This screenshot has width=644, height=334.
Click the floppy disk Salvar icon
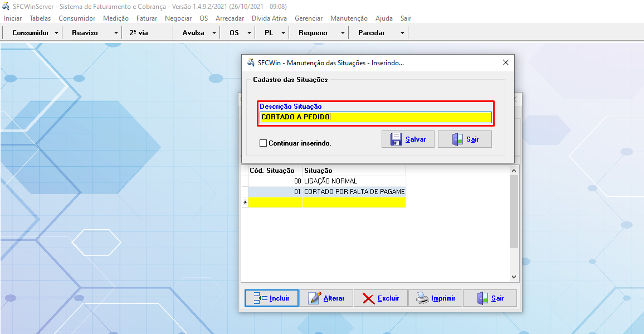click(396, 139)
